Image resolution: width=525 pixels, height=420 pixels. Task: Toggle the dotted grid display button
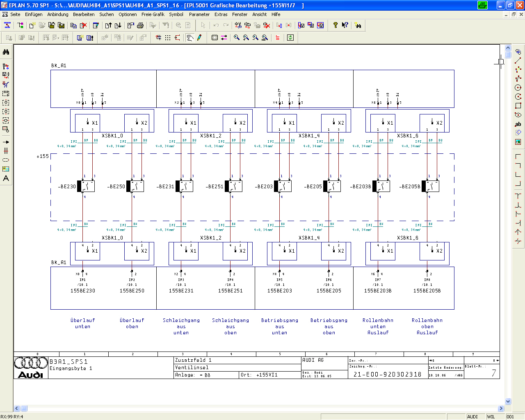tap(168, 38)
